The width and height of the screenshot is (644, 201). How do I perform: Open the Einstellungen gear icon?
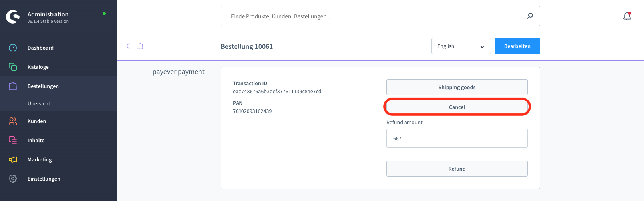13,179
